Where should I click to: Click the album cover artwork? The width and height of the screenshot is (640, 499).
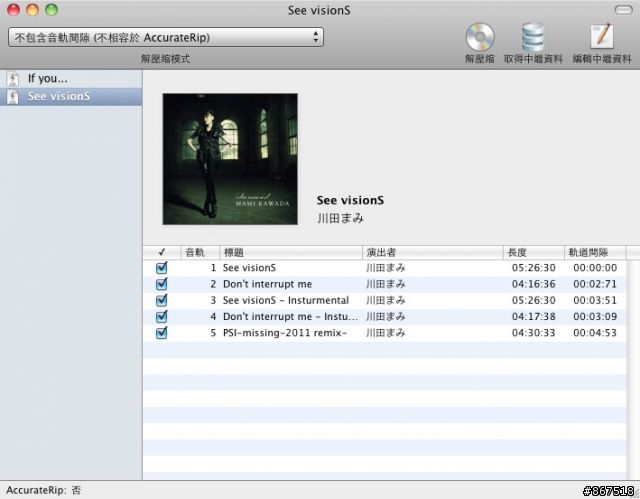pyautogui.click(x=230, y=159)
